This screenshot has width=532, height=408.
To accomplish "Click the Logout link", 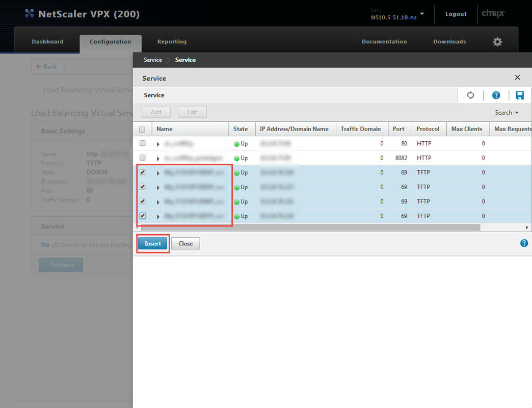I will (456, 14).
